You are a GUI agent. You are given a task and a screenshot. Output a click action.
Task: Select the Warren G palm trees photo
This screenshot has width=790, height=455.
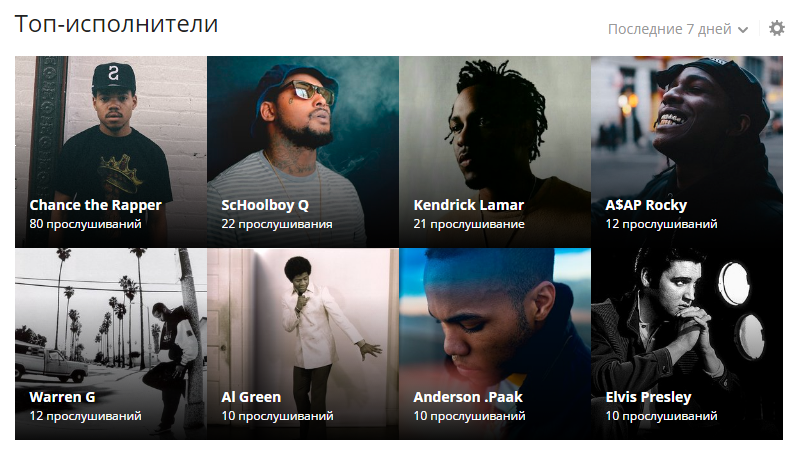[111, 344]
